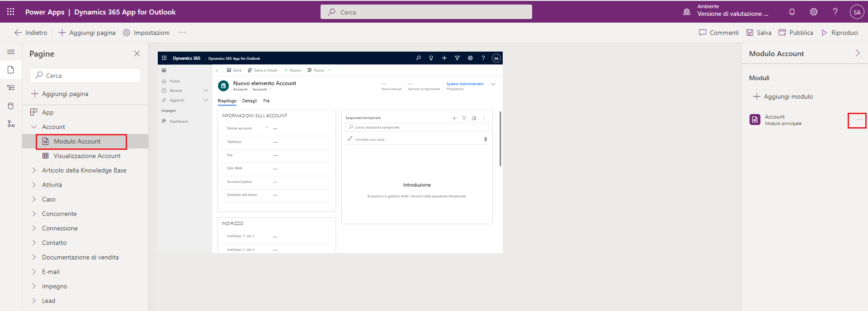Image resolution: width=868 pixels, height=311 pixels.
Task: Switch to Riepilogo tab in preview
Action: tap(227, 101)
